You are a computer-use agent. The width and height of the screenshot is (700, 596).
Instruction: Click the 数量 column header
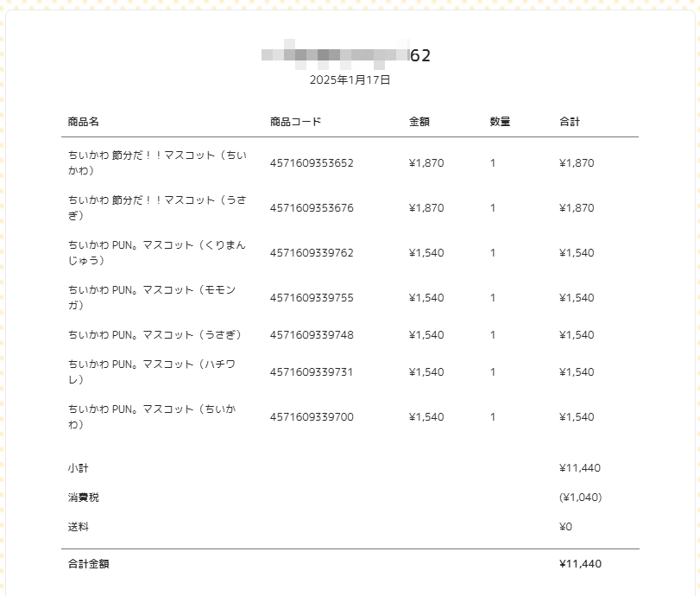[500, 122]
